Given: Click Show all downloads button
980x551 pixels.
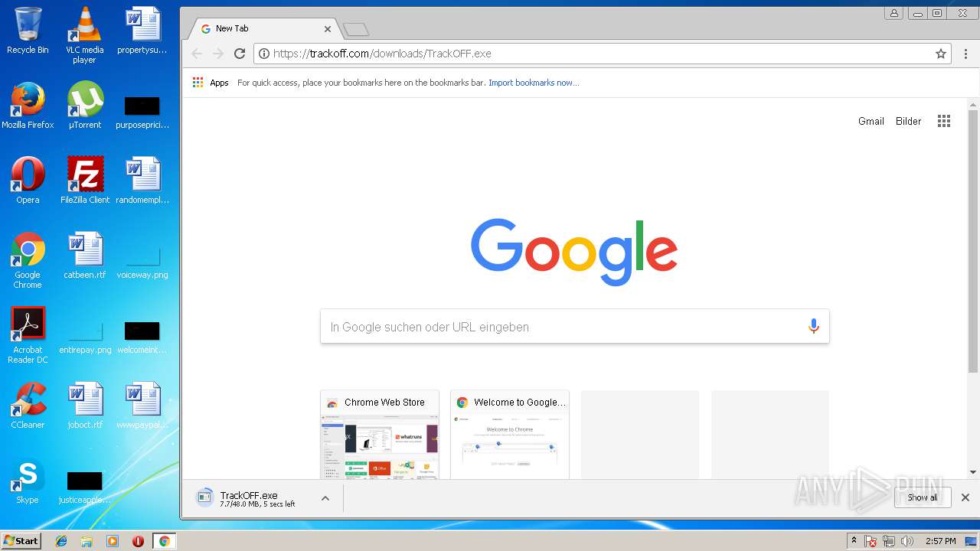Looking at the screenshot, I should tap(922, 497).
